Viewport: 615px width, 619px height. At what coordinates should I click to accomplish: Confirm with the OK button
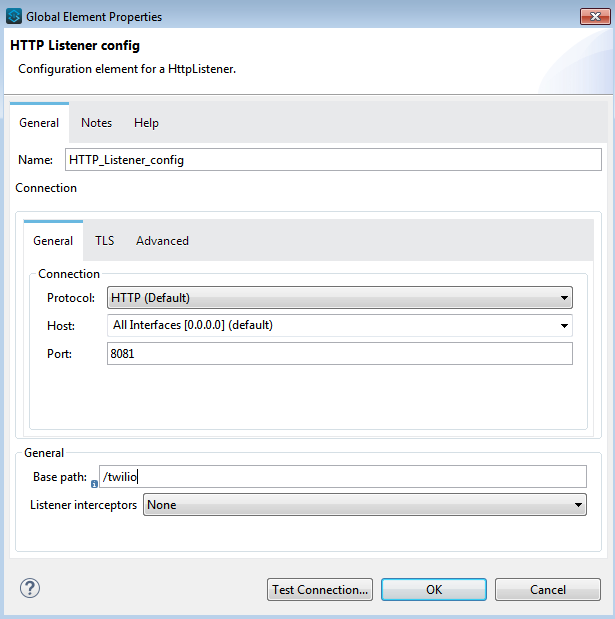pyautogui.click(x=434, y=590)
